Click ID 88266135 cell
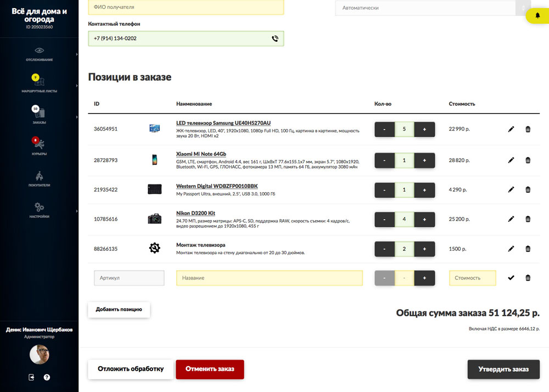Image resolution: width=549 pixels, height=392 pixels. tap(106, 249)
